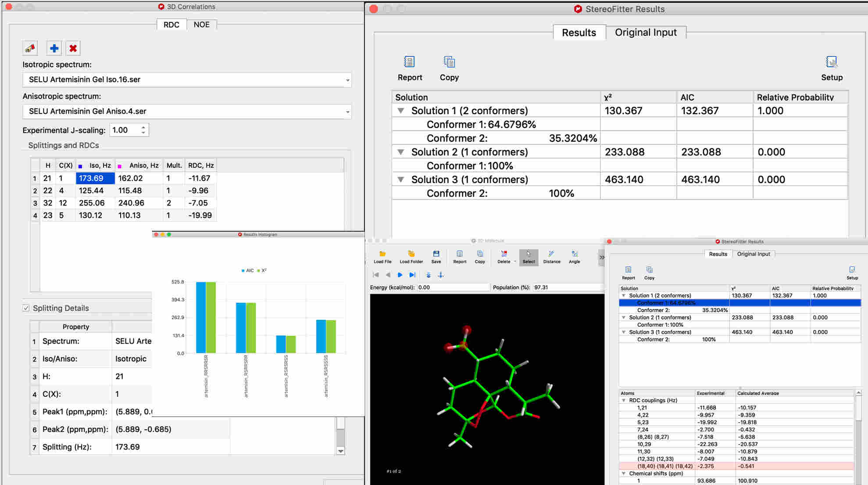This screenshot has width=868, height=485.
Task: Click the Energy (kcal/mol) input field
Action: pyautogui.click(x=453, y=287)
